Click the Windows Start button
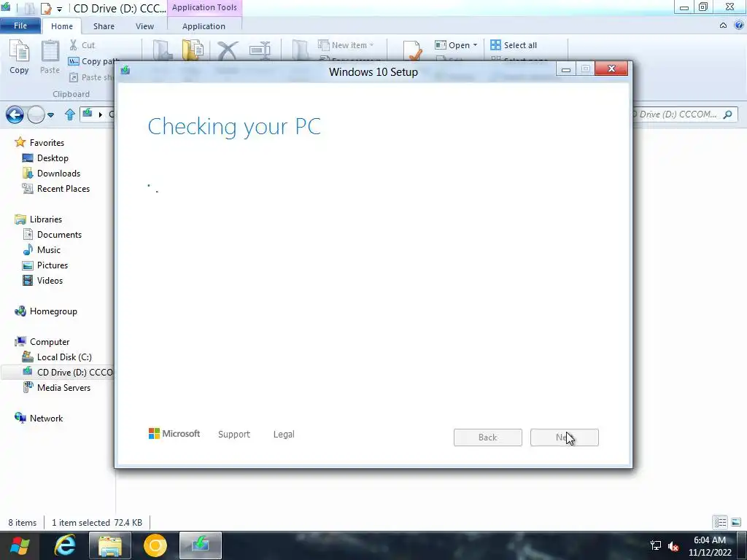 point(20,545)
